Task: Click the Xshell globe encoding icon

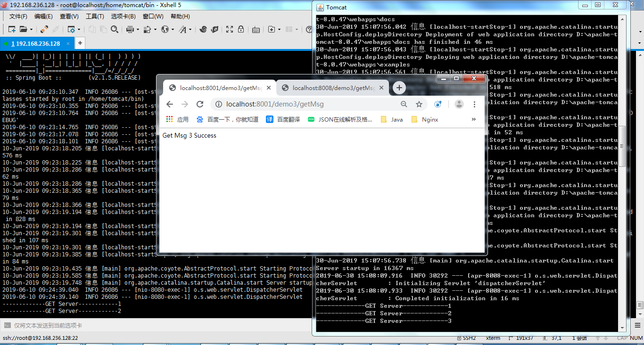Action: pyautogui.click(x=165, y=29)
